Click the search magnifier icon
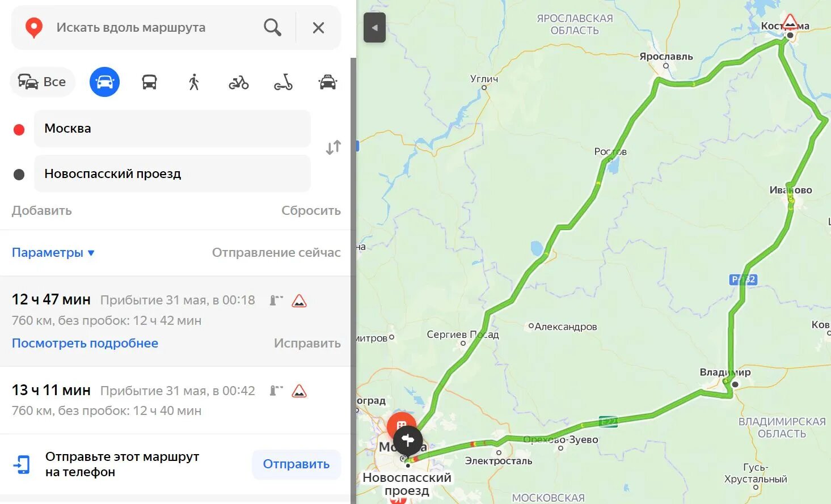 click(x=272, y=27)
